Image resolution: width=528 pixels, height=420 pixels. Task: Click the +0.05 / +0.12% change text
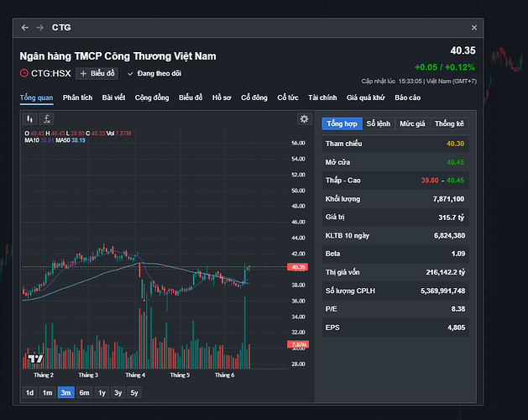point(445,67)
